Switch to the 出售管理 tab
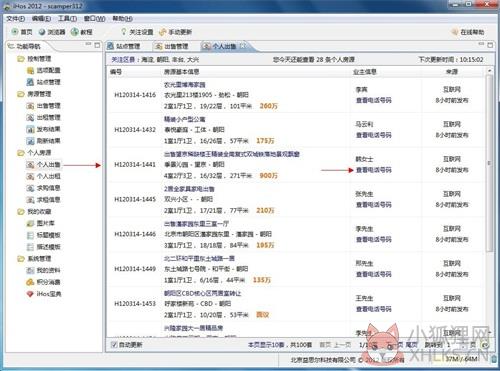The width and height of the screenshot is (500, 371). pos(172,46)
